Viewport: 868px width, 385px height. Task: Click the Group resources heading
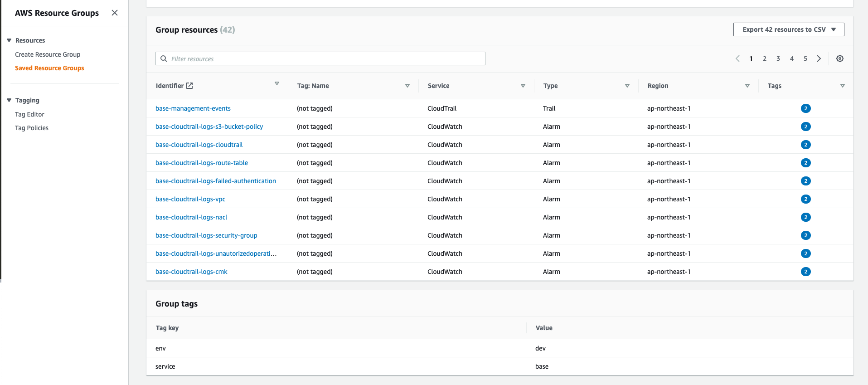(x=195, y=30)
